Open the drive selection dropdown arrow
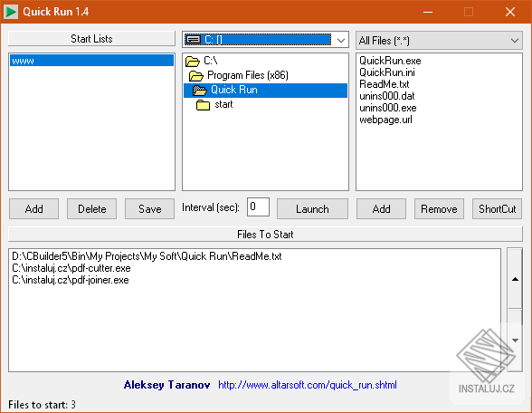Viewport: 532px width, 413px height. pos(341,41)
